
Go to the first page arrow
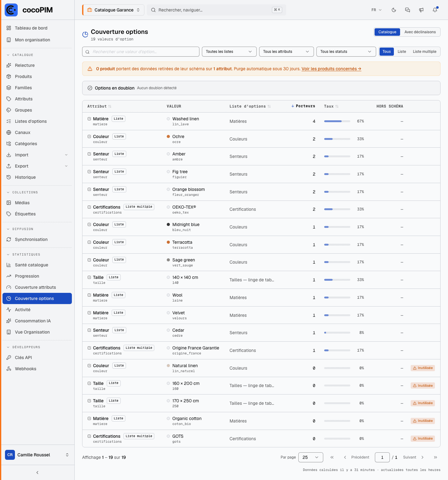[x=332, y=457]
